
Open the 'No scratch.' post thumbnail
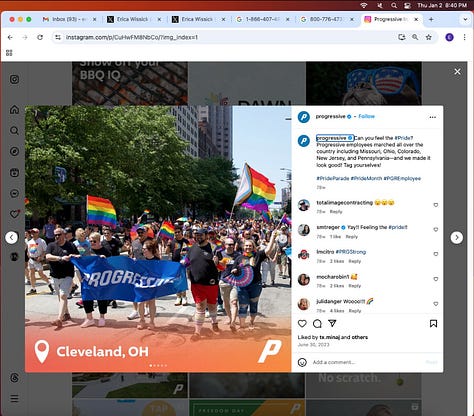point(364,385)
